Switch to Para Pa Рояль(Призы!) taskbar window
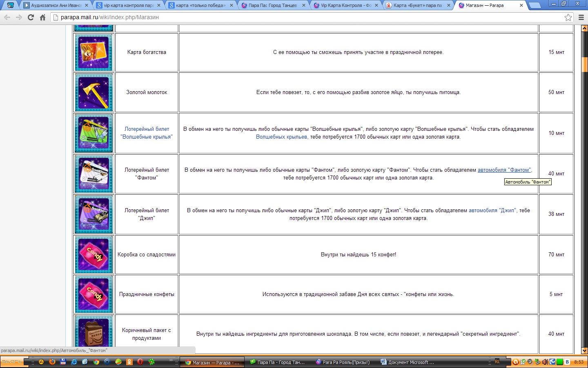Screen dimensions: 588x368 [x=343, y=362]
